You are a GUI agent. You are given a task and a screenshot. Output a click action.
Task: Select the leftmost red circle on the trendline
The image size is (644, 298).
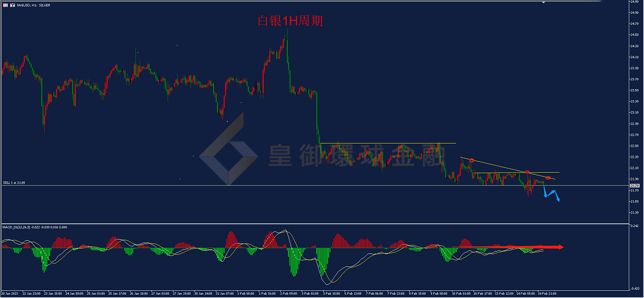point(472,160)
